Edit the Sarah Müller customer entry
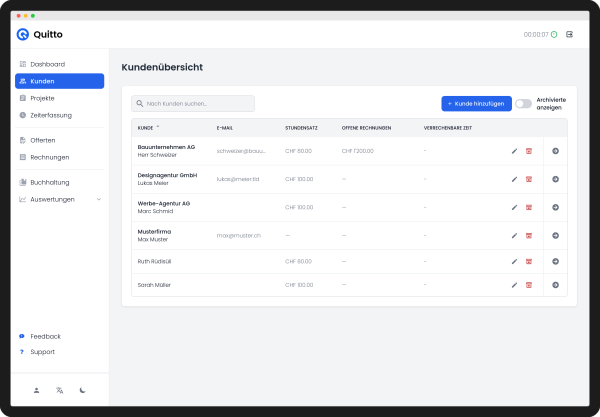Image resolution: width=600 pixels, height=417 pixels. point(514,285)
